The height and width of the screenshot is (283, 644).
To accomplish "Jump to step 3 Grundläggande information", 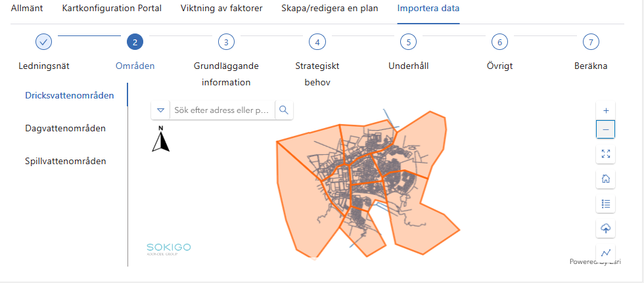I will 226,43.
